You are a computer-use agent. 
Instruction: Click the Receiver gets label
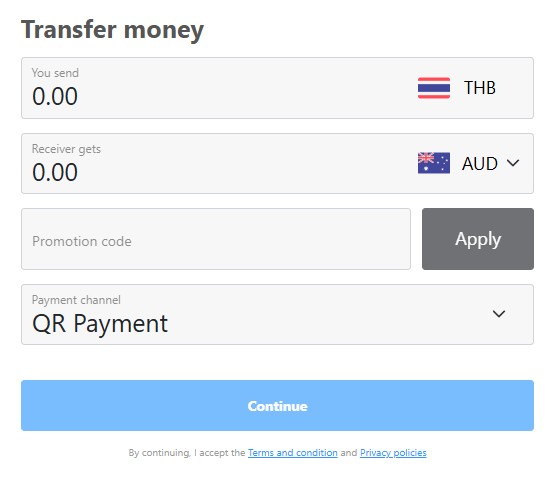click(66, 149)
